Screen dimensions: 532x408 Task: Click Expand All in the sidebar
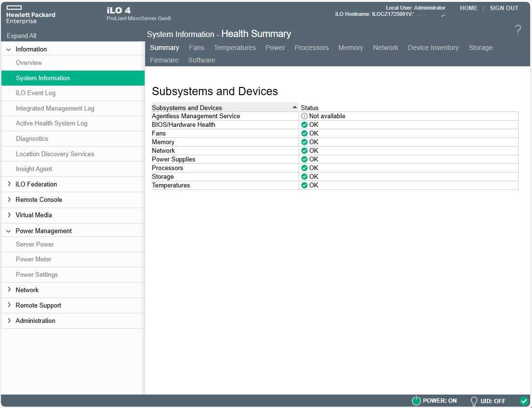click(21, 36)
